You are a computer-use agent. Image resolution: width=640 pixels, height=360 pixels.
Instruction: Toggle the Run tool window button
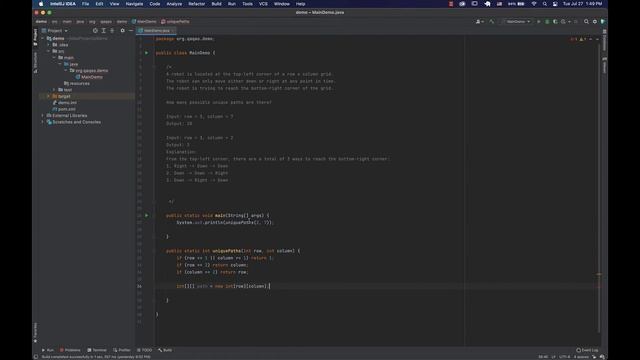[48, 350]
